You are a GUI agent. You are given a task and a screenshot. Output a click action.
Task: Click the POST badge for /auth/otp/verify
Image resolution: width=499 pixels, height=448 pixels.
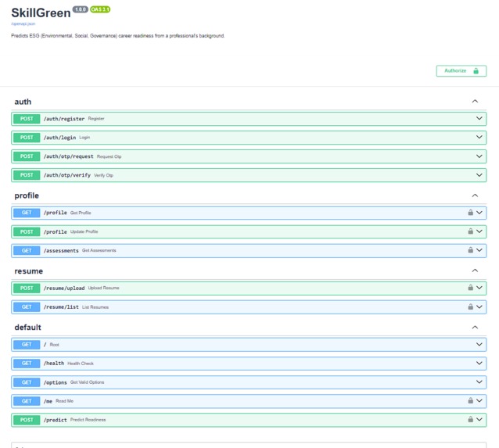click(27, 175)
